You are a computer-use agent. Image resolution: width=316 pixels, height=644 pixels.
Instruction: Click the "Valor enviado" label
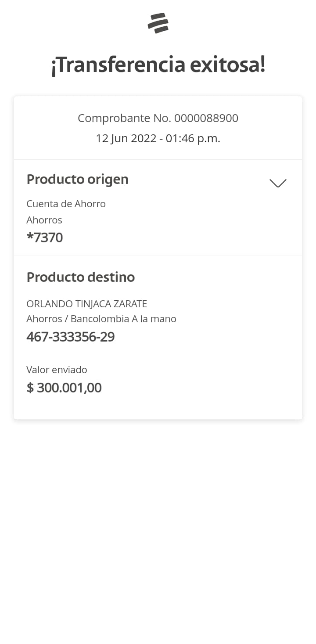point(57,370)
